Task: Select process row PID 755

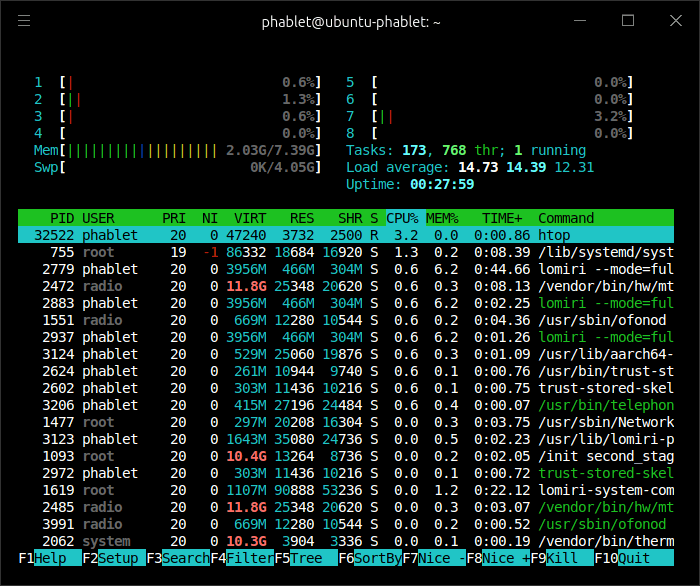Action: 346,252
